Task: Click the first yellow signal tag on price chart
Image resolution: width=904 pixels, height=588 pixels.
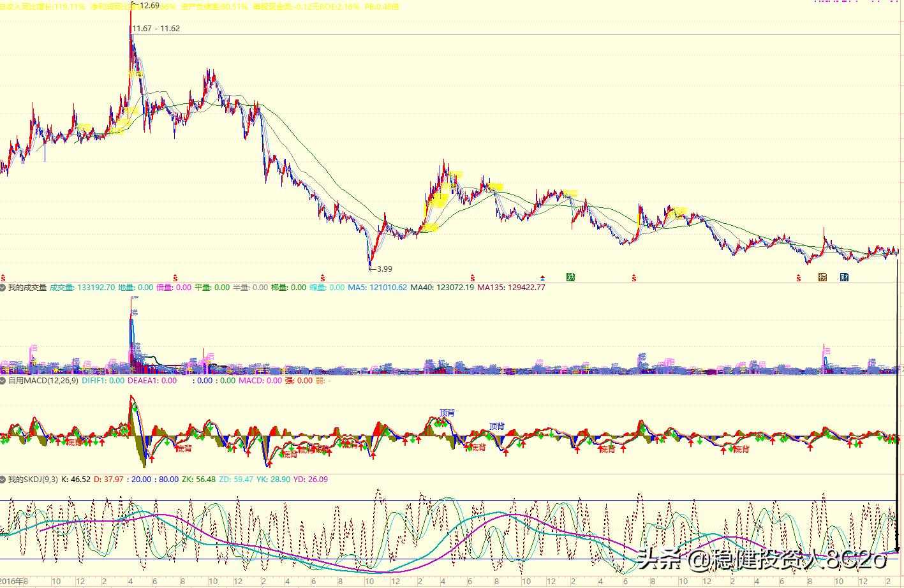Action: pos(84,128)
